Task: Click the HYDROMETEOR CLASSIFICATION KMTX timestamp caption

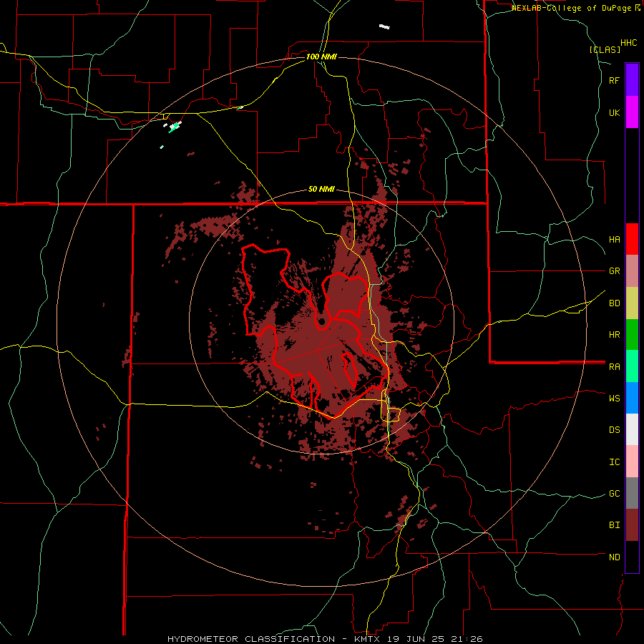Action: (325, 639)
